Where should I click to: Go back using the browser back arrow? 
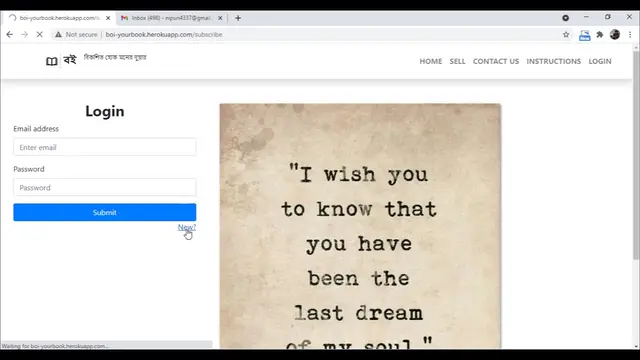pos(10,35)
